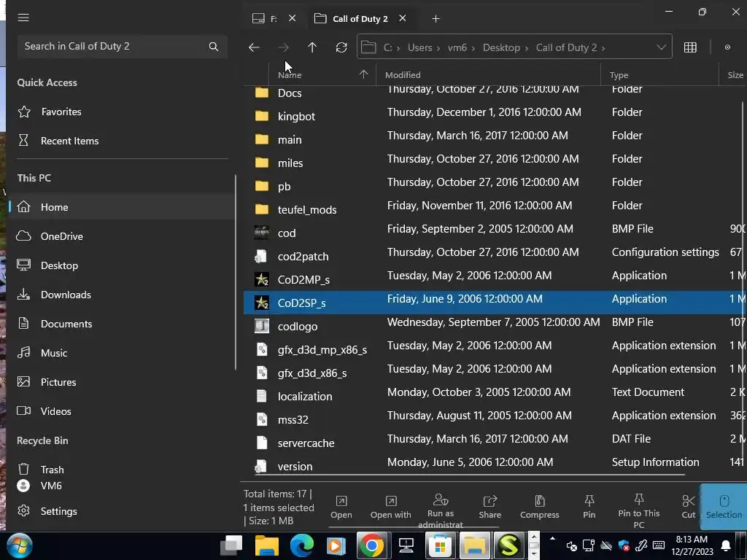Select the mss32 application extension
747x560 pixels.
point(495,419)
